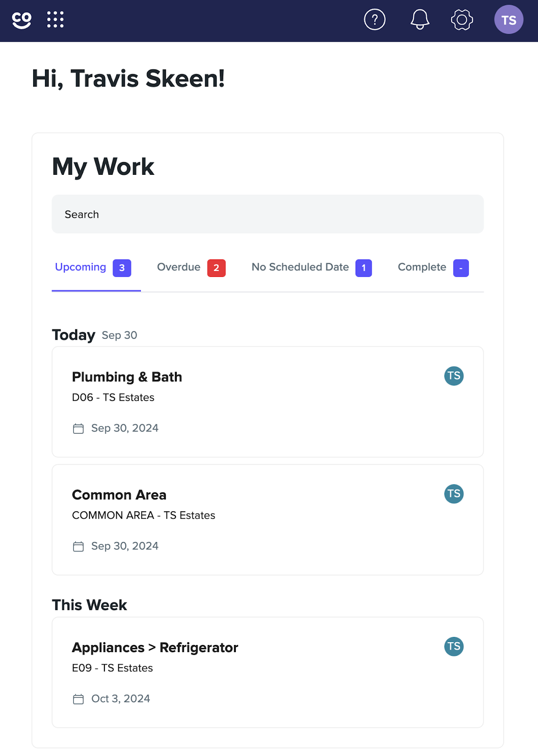Click the Search field in My Work

268,214
